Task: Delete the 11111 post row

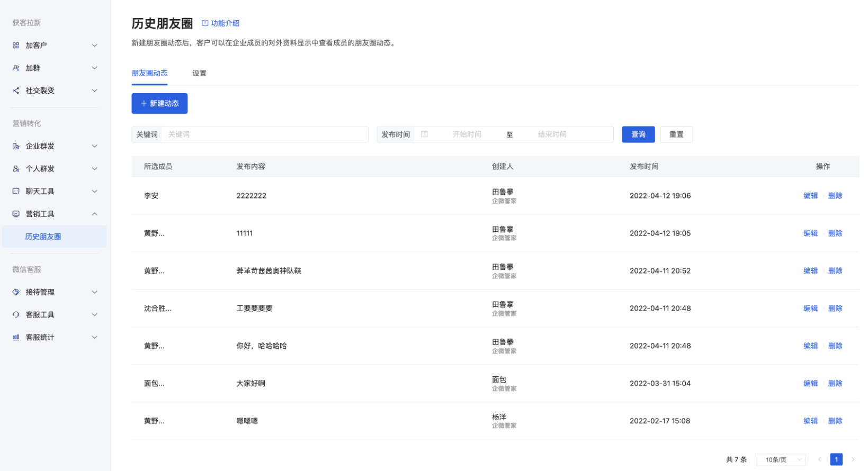Action: (x=835, y=233)
